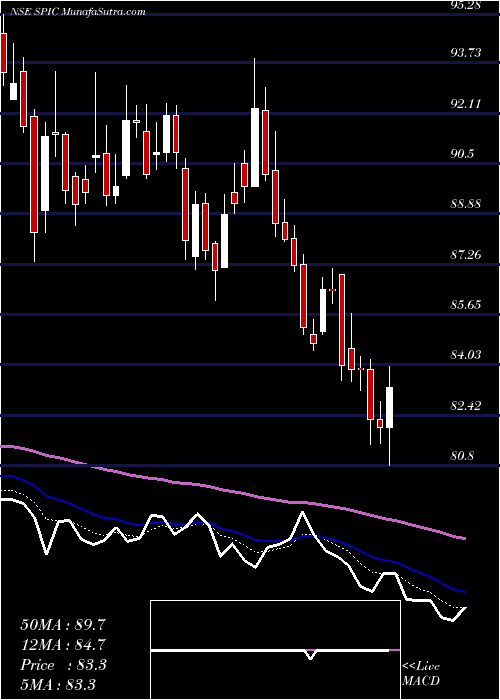Select the 82.42 price axis label

[x=467, y=405]
